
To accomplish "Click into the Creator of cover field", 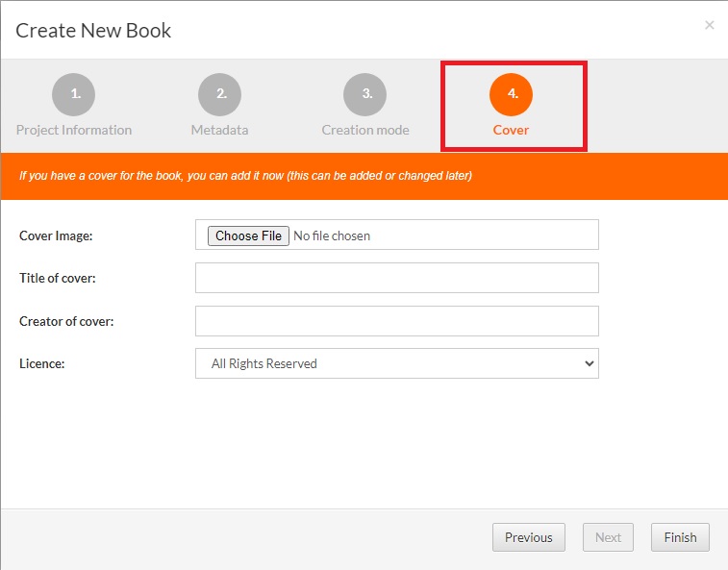I will pos(396,321).
